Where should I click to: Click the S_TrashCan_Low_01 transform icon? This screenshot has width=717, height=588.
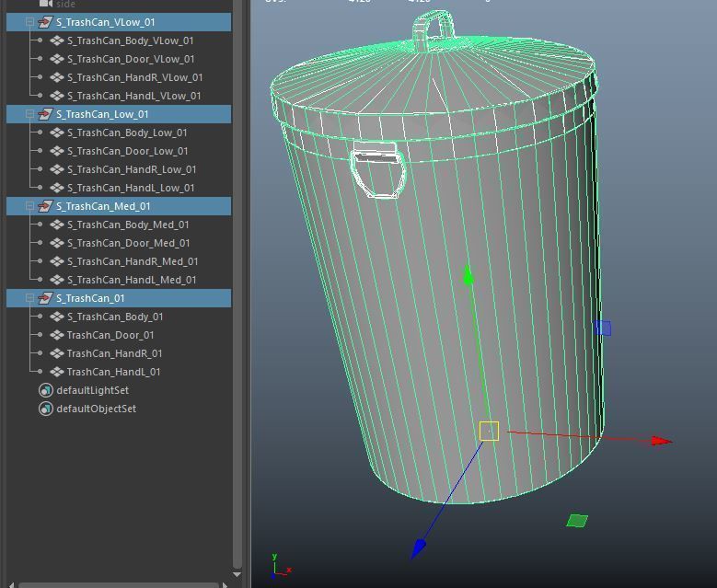(45, 114)
